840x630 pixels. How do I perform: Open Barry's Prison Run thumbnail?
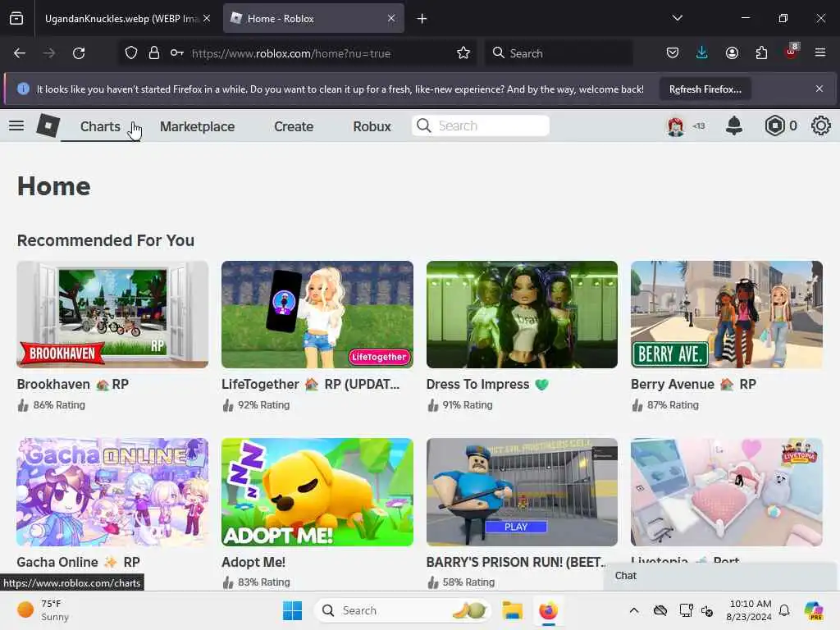coord(522,492)
